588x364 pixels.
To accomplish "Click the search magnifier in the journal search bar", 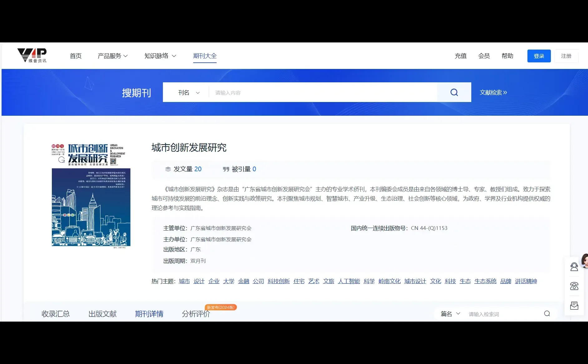I will pyautogui.click(x=454, y=92).
